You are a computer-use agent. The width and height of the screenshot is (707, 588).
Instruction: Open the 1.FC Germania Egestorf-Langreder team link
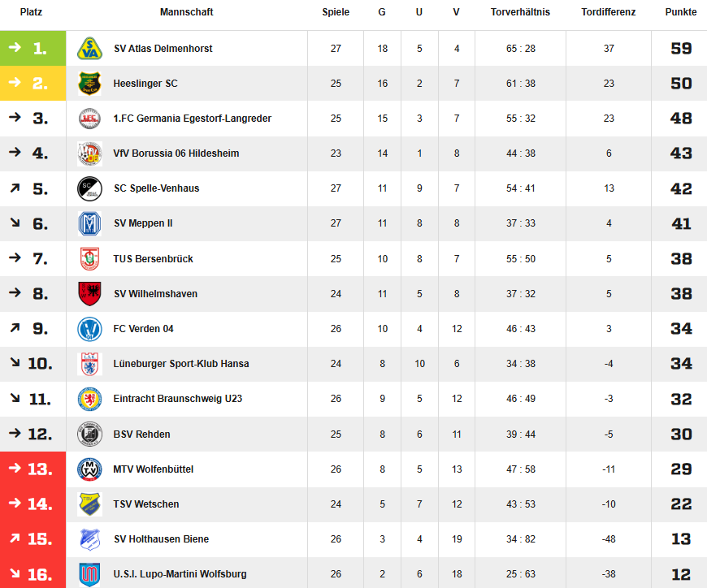coord(192,119)
